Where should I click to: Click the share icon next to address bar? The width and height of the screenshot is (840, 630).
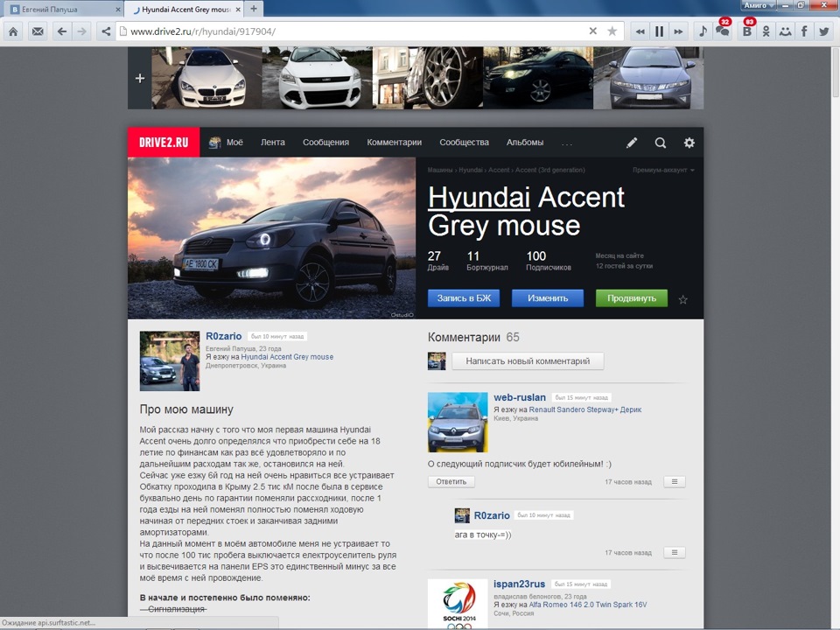click(106, 31)
